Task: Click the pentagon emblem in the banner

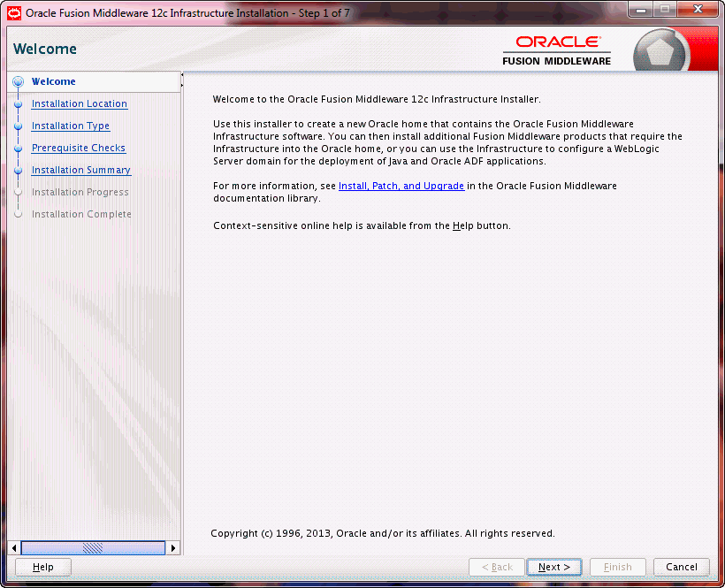Action: coord(660,52)
